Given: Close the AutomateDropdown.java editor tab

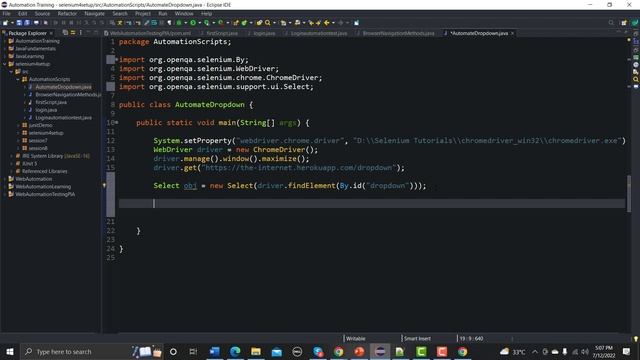Looking at the screenshot, I should [x=512, y=33].
